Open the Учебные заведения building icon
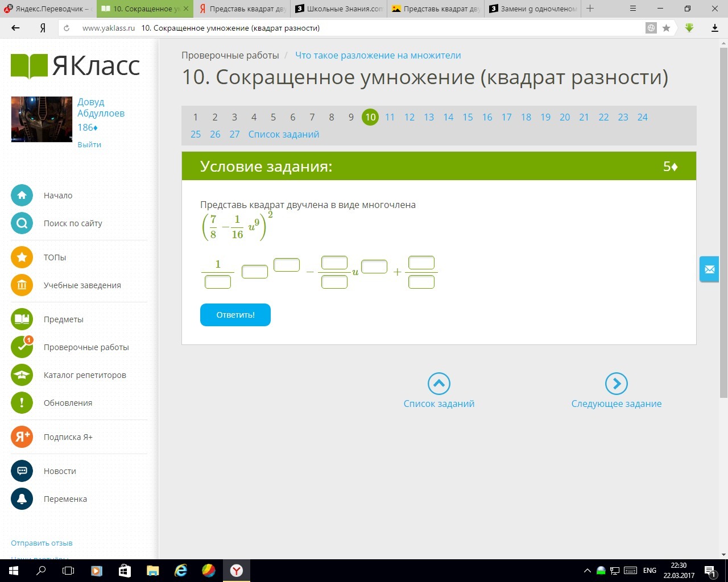This screenshot has width=728, height=582. coord(22,285)
